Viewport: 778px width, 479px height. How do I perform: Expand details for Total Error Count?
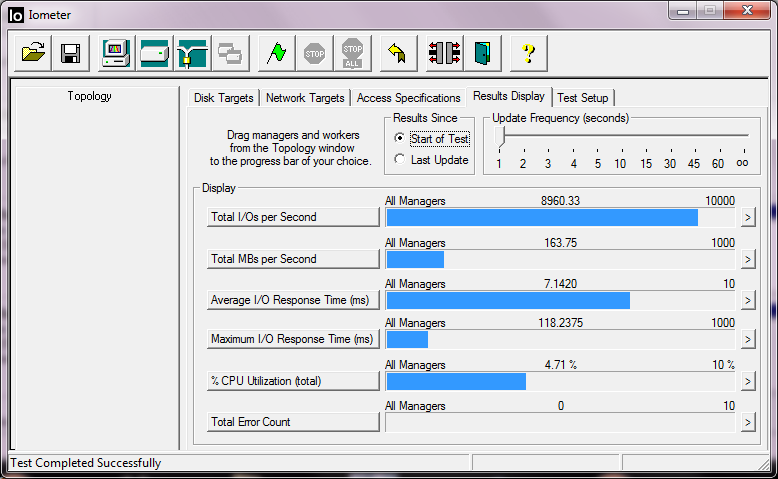(x=748, y=422)
